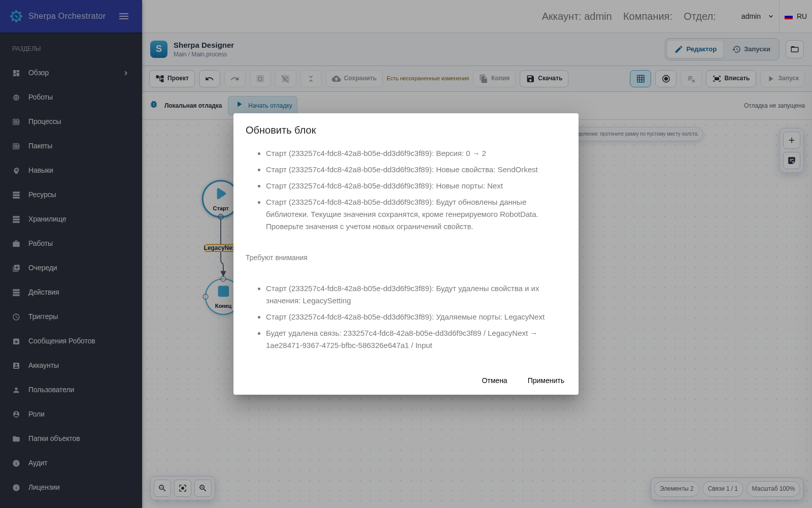Toggle the sidebar hamburger menu
This screenshot has height=508, width=812.
click(x=124, y=16)
